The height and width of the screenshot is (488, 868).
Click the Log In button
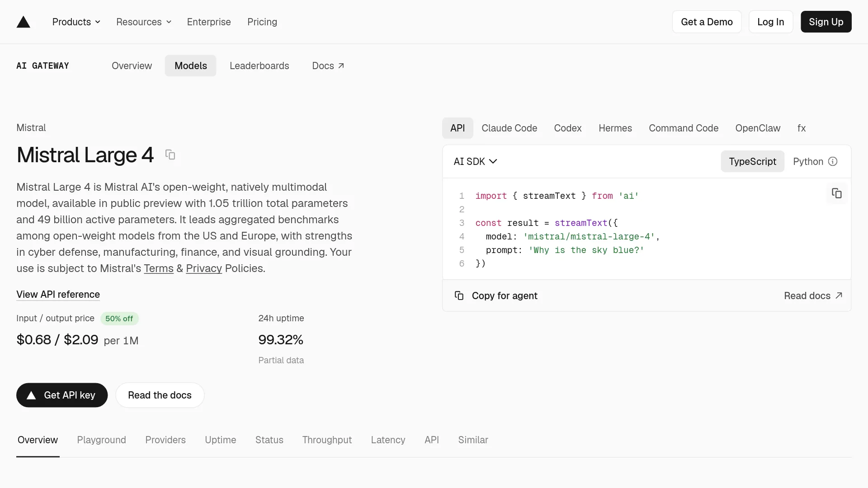(x=770, y=22)
